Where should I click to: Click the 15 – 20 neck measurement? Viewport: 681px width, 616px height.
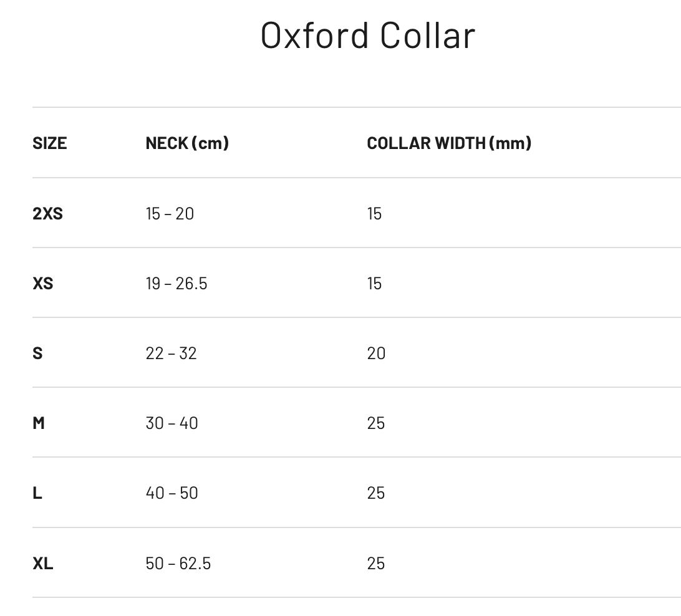click(x=170, y=213)
